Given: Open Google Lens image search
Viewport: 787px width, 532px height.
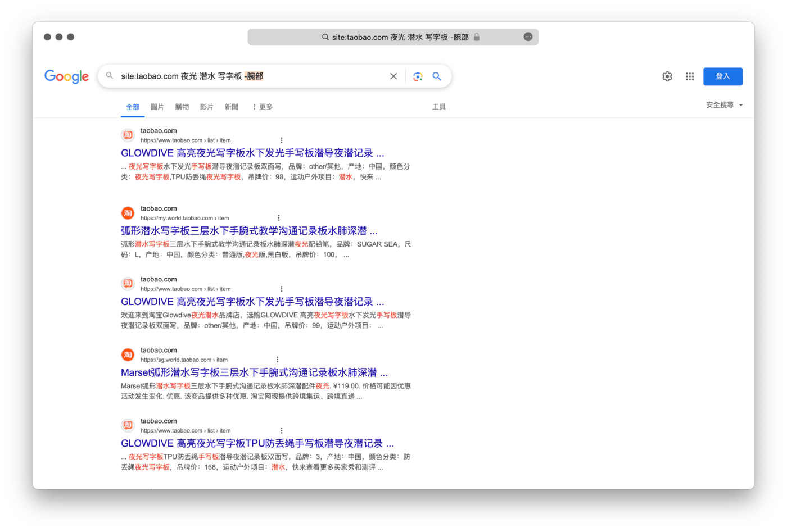Looking at the screenshot, I should [x=418, y=76].
